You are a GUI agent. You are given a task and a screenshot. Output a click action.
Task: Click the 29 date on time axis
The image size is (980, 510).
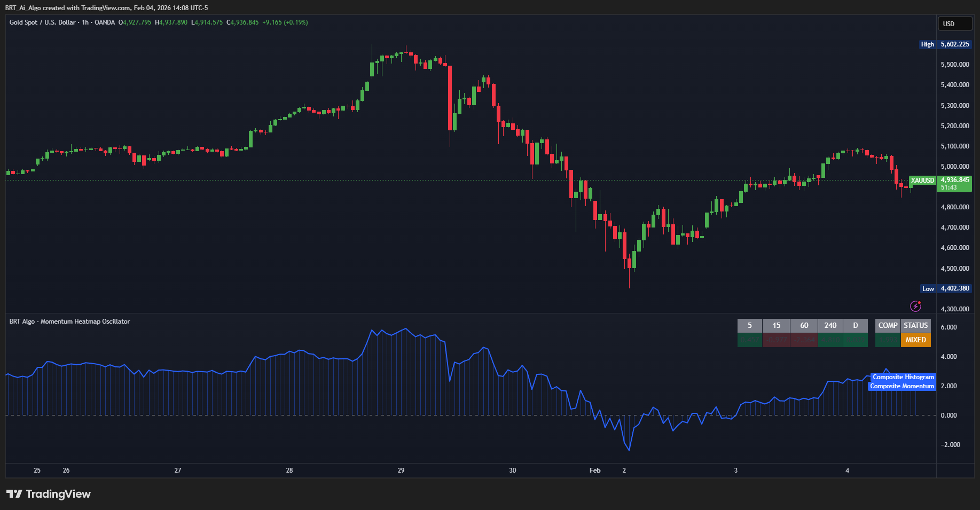[x=401, y=470]
